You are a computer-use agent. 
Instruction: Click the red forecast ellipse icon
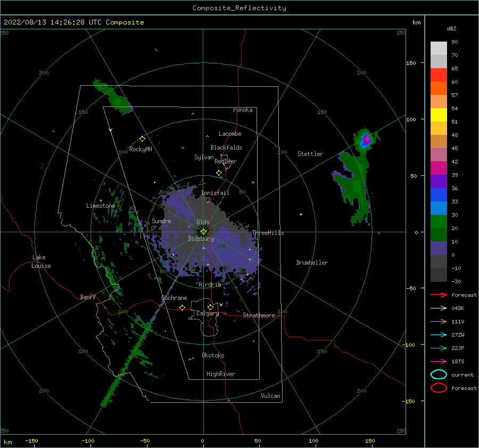[439, 388]
